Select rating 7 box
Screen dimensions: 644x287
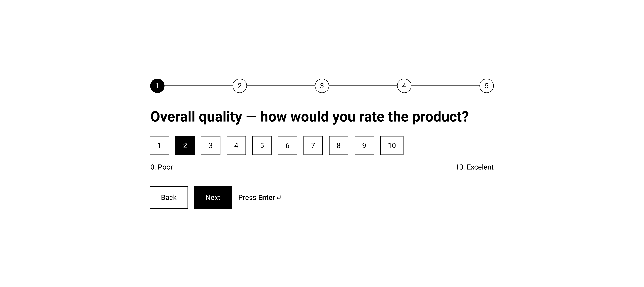point(313,145)
